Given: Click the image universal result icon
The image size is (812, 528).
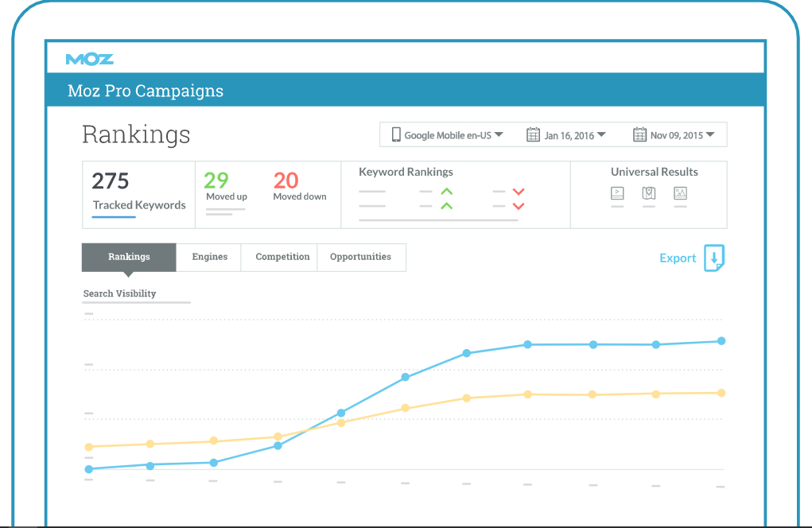Looking at the screenshot, I should point(681,193).
